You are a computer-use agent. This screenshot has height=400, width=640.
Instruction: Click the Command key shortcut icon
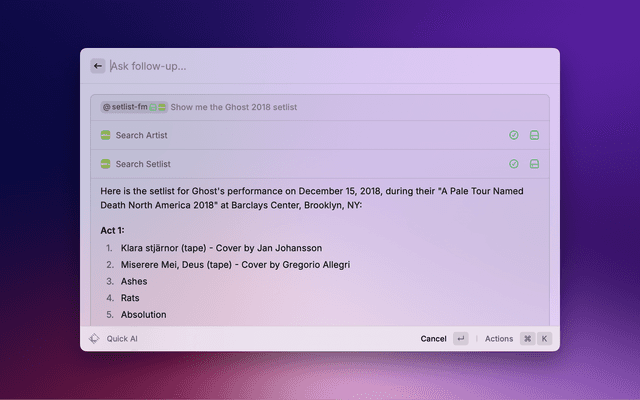point(527,339)
